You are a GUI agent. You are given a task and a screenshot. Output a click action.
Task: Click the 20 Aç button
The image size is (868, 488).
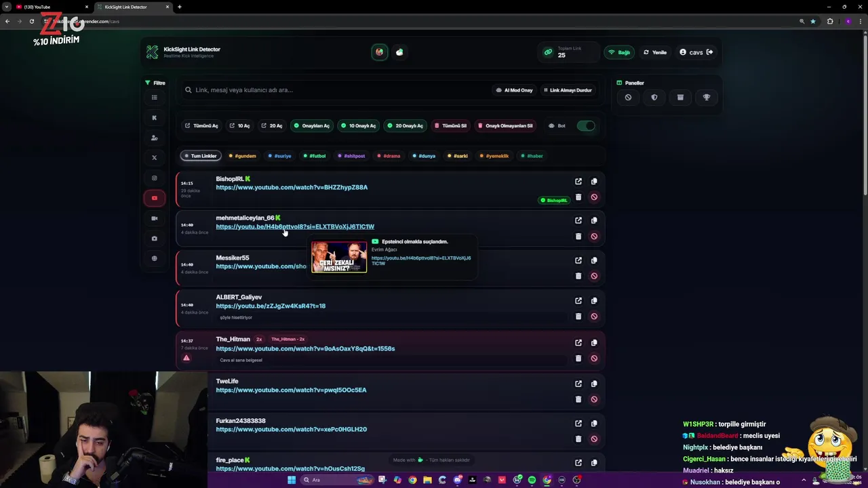(x=272, y=125)
